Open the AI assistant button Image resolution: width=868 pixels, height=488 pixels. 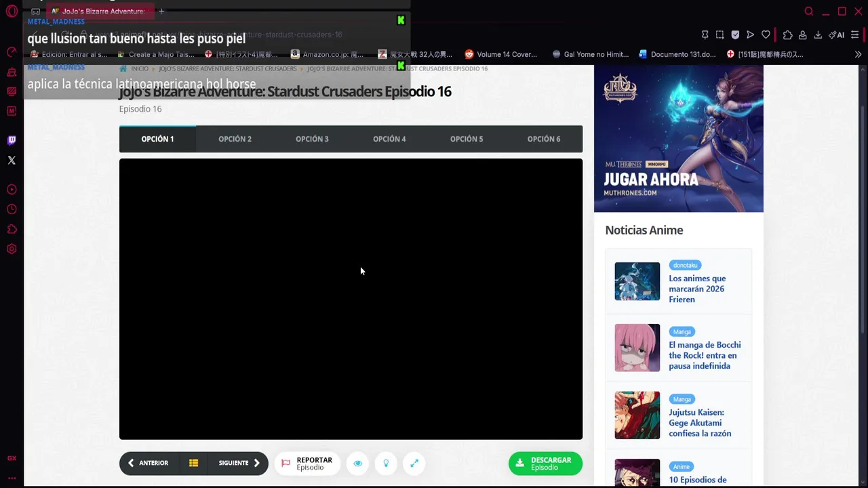pyautogui.click(x=836, y=35)
